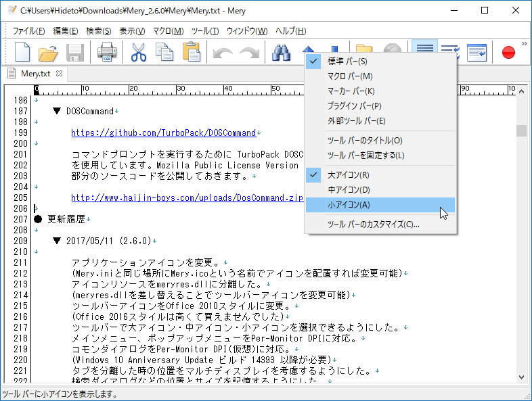Click the line mentioning Office 2010スタイル
The height and width of the screenshot is (401, 532).
(181, 306)
